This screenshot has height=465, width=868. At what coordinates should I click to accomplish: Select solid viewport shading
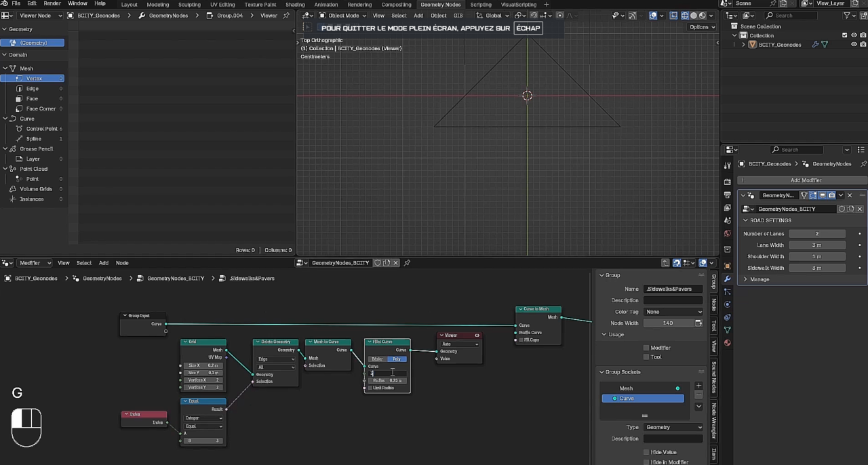(694, 16)
